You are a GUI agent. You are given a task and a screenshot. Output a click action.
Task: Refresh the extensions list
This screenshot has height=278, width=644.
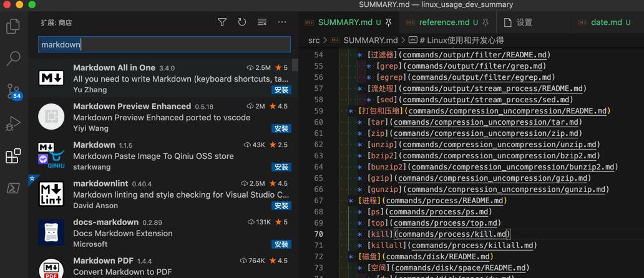(x=242, y=22)
